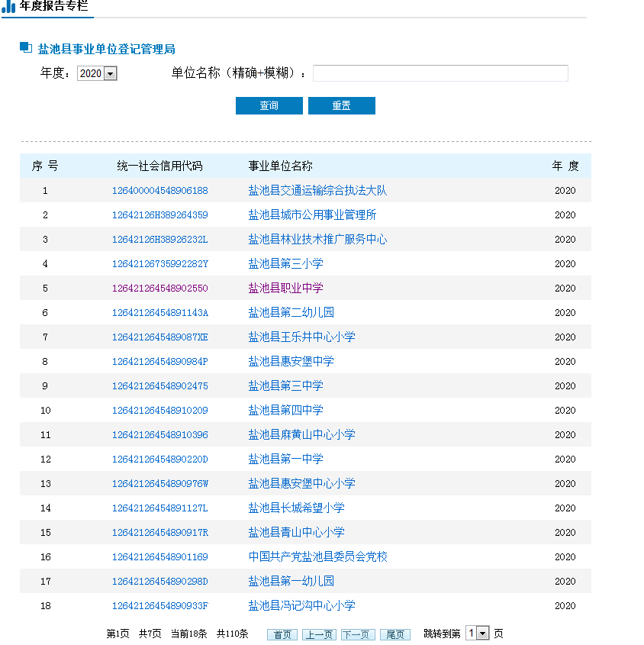Click 下一页 next page button
This screenshot has width=644, height=645.
tap(358, 635)
